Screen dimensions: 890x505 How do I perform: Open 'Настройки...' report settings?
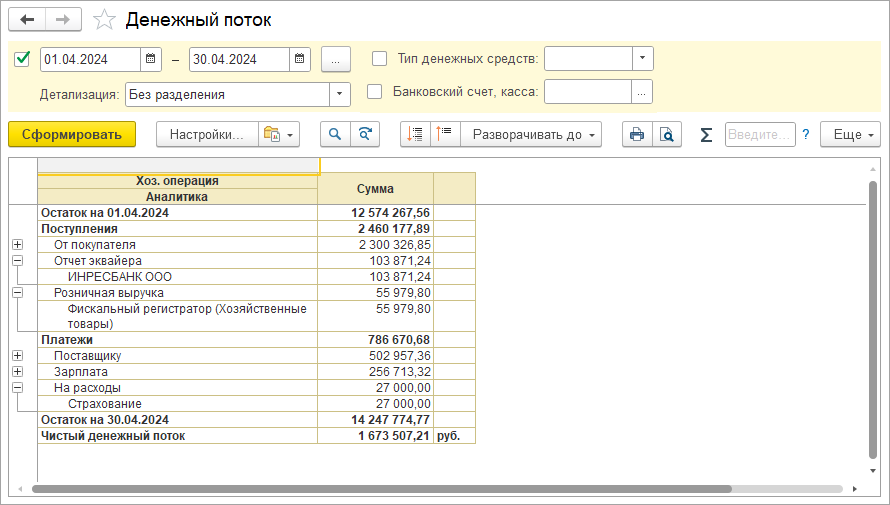(206, 134)
